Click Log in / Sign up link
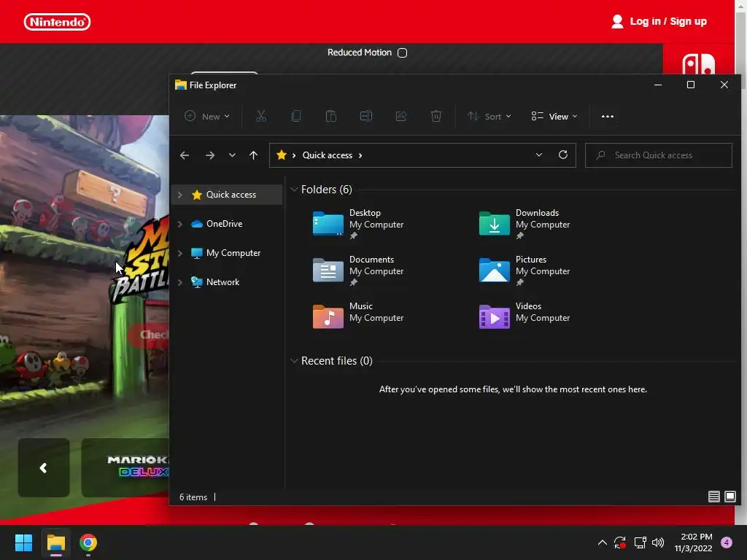Screen dimensions: 747x560 pyautogui.click(x=659, y=21)
